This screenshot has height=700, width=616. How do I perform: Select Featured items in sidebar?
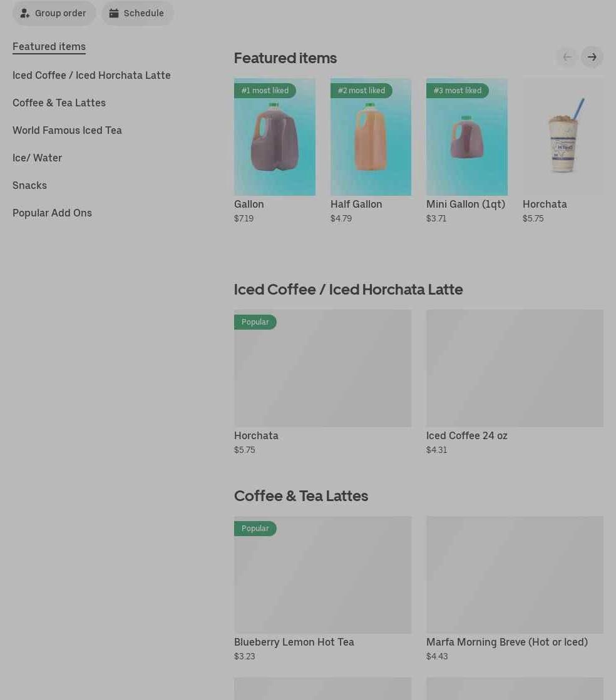pos(49,46)
